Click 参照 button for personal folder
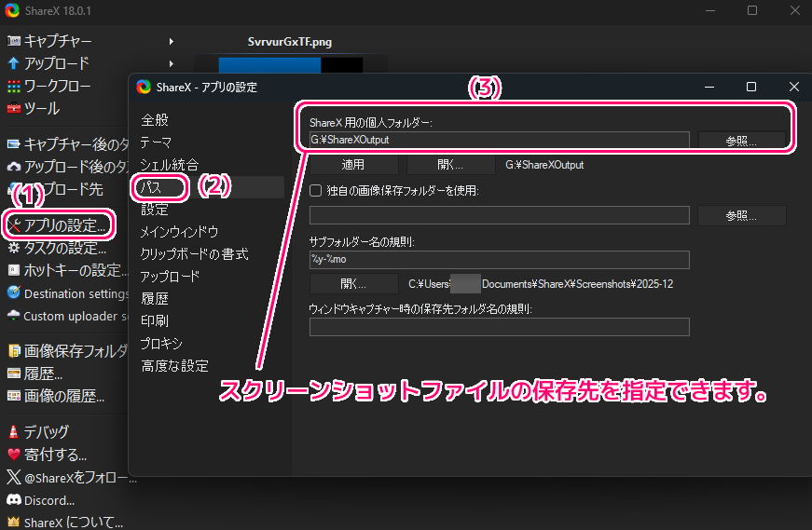 pyautogui.click(x=741, y=141)
